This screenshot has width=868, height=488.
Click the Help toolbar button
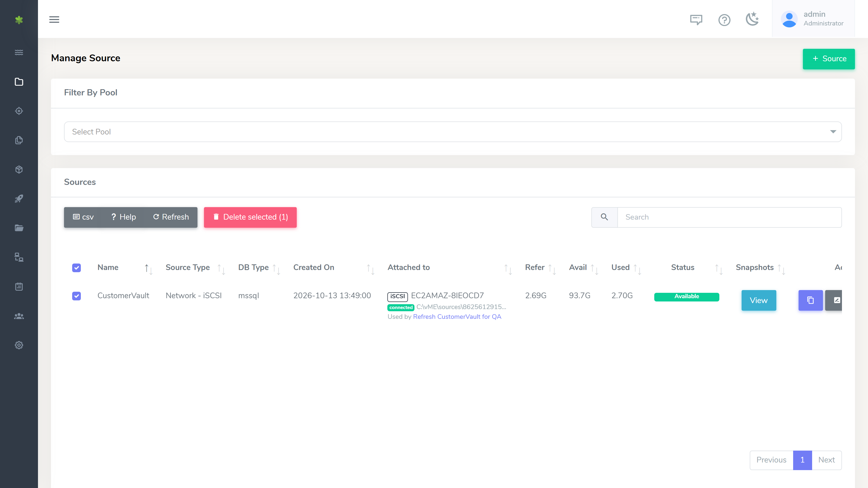(123, 217)
